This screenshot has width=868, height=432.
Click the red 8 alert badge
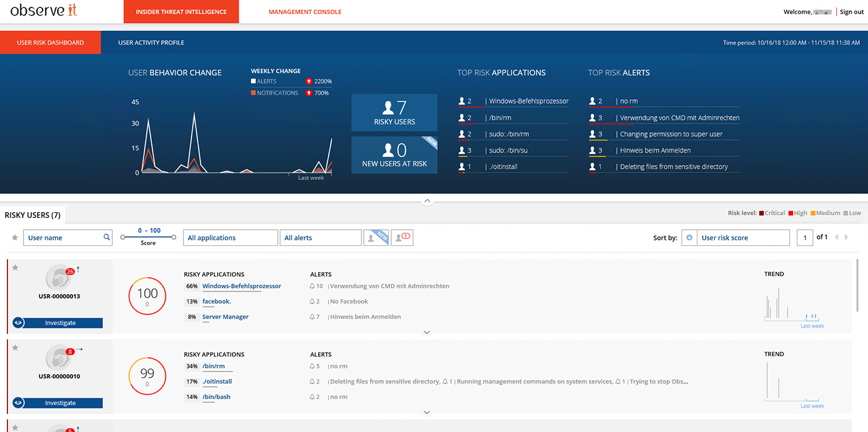[70, 351]
